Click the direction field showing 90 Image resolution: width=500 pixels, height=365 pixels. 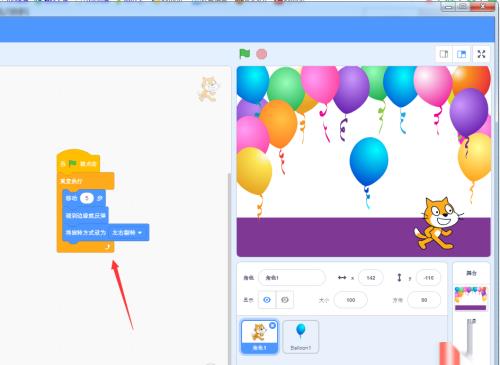point(424,300)
